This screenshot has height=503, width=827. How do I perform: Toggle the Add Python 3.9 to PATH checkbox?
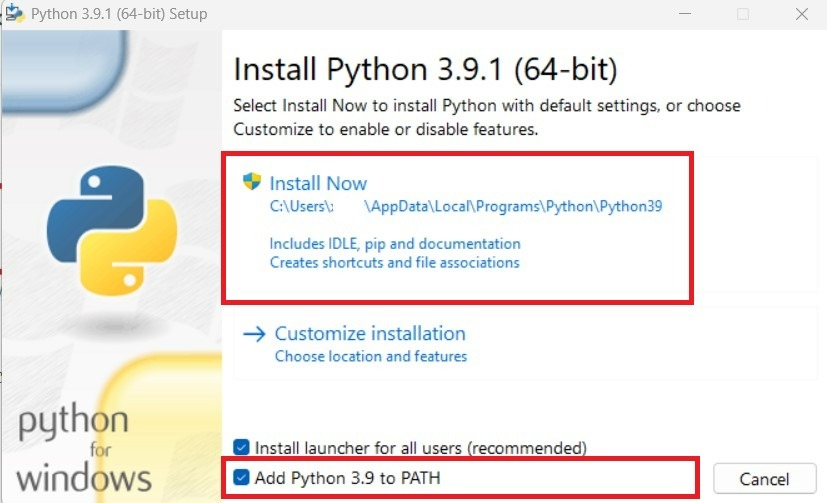click(x=241, y=478)
